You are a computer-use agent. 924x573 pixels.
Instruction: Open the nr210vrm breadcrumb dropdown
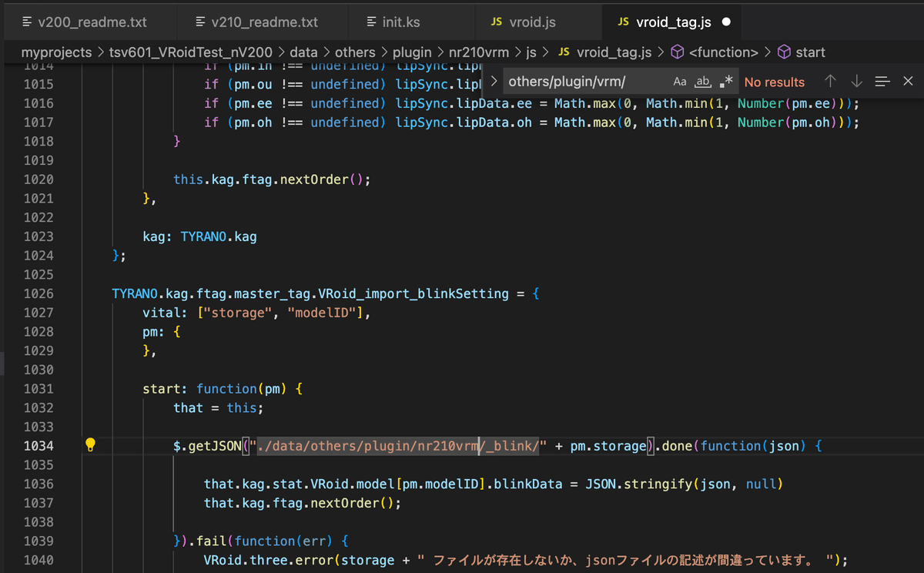click(x=479, y=52)
